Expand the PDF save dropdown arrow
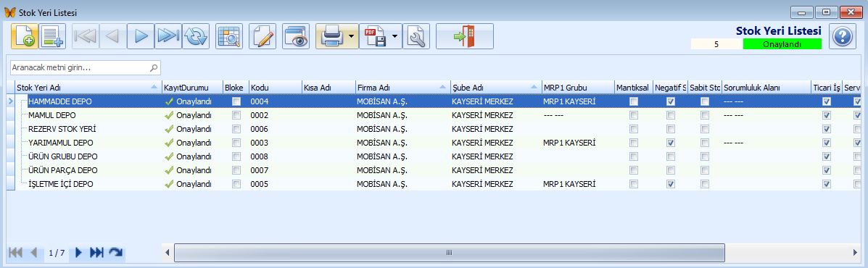 pyautogui.click(x=394, y=36)
